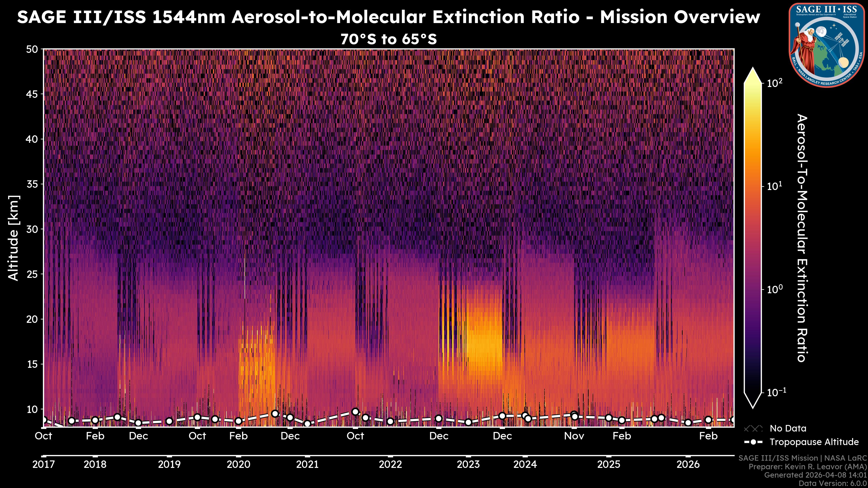
Task: Click the Mission Overview plot title
Action: [389, 17]
